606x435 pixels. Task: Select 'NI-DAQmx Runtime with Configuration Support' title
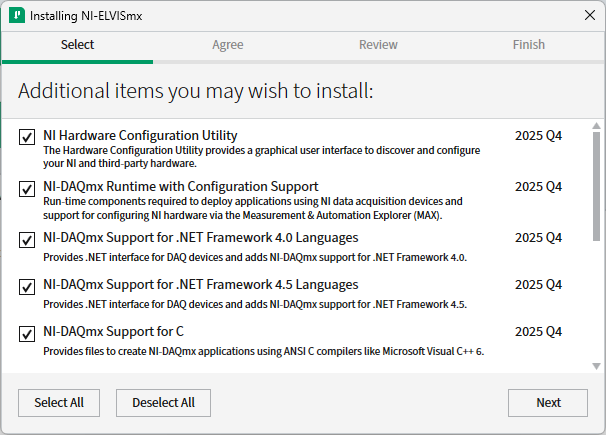coord(180,186)
